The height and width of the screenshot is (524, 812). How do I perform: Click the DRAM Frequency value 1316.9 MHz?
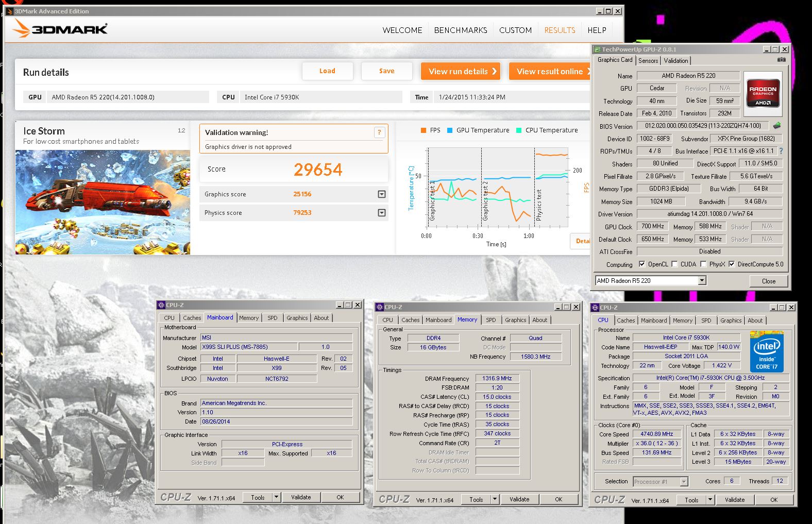point(497,378)
